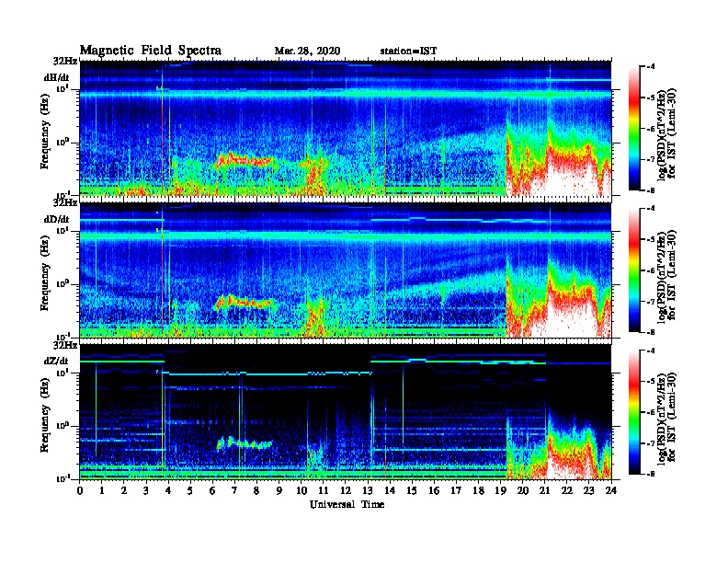Click hour 13 on time axis
Screen dimensions: 728x563
(368, 490)
